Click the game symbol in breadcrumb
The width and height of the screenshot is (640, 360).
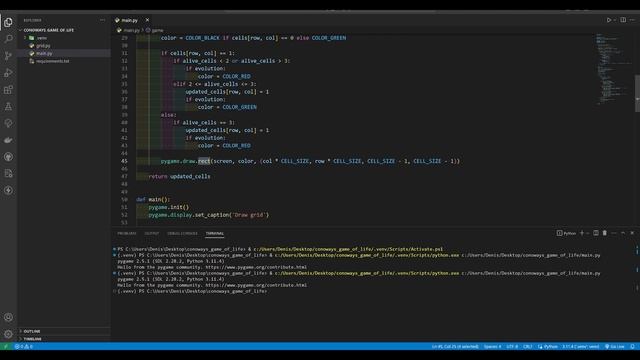(x=157, y=30)
